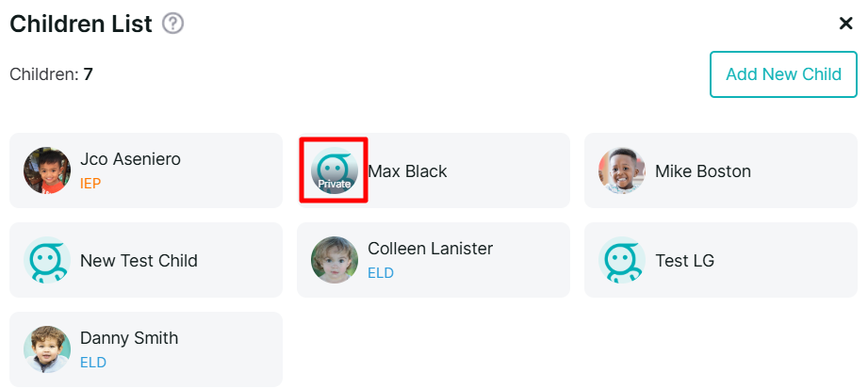Image resolution: width=868 pixels, height=389 pixels.
Task: Click the help question mark icon
Action: (172, 24)
